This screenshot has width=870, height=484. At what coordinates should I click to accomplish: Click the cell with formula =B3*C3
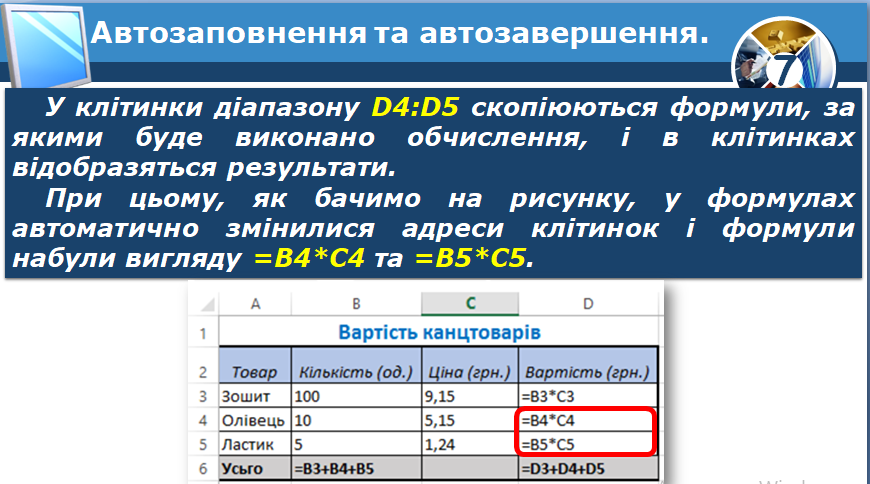coord(588,396)
